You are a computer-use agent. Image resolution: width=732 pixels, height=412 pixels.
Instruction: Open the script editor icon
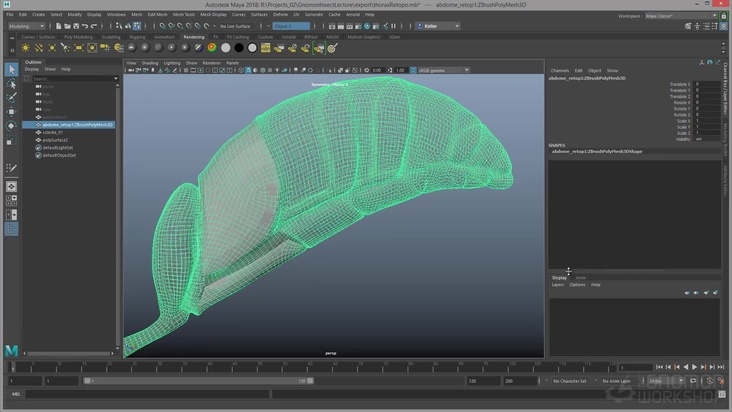(722, 394)
